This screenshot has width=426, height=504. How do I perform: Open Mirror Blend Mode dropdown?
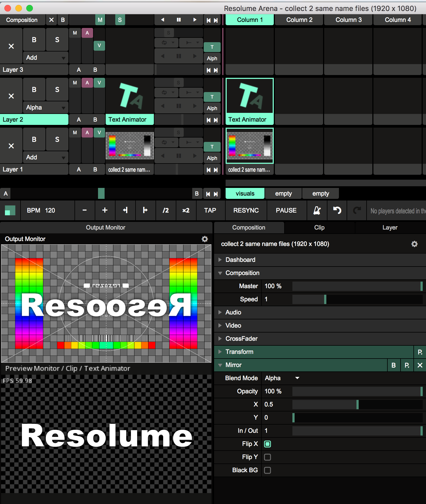coord(282,378)
